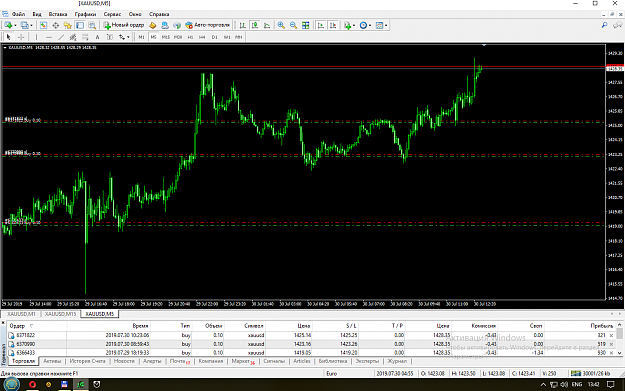
Task: Toggle the Авто-торговля button
Action: click(208, 25)
